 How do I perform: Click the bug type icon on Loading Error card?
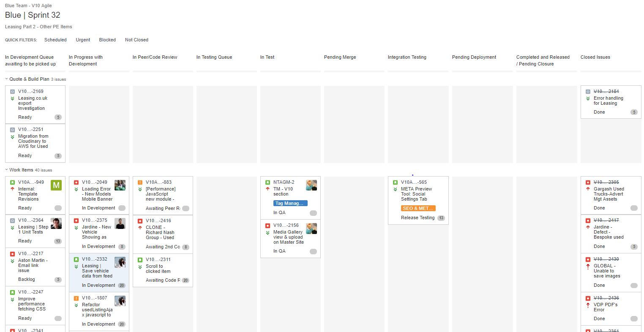tap(76, 182)
